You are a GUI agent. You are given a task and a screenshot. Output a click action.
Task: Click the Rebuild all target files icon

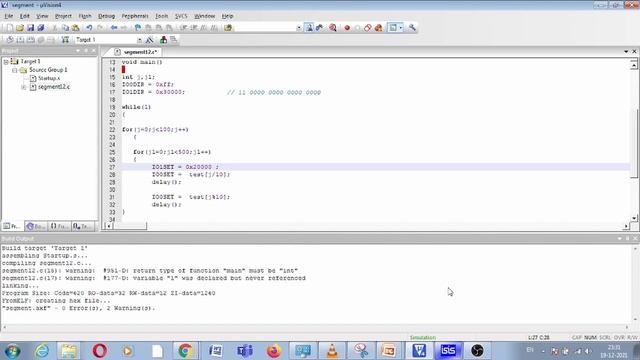31,40
